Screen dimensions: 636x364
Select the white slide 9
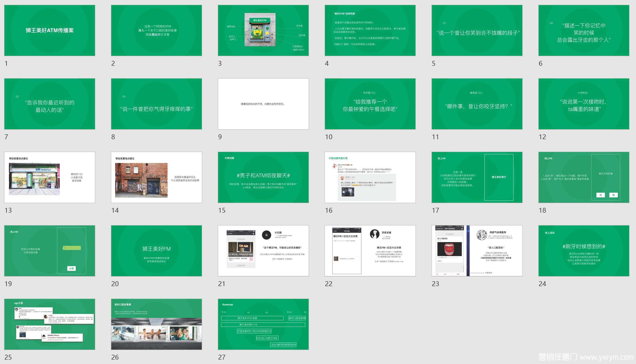click(x=263, y=104)
